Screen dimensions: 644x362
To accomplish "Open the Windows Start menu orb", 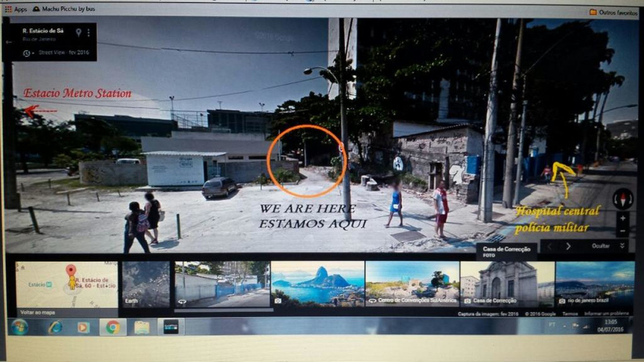I will tap(19, 327).
